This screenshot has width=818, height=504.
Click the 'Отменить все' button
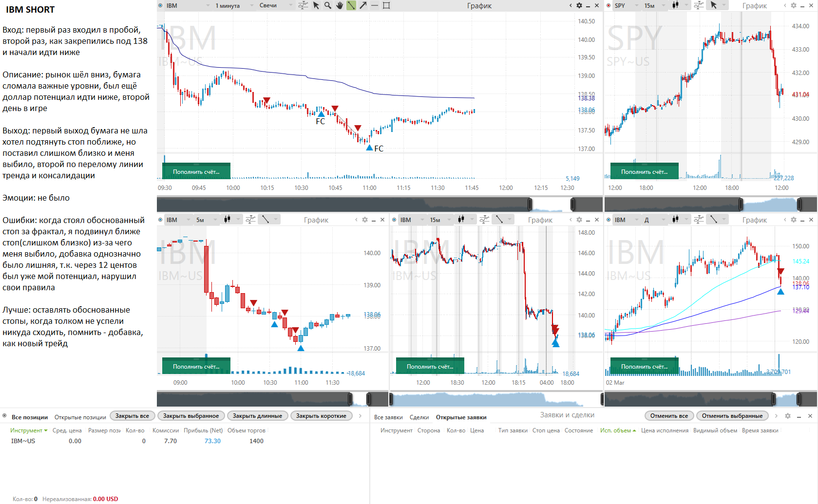click(x=669, y=416)
